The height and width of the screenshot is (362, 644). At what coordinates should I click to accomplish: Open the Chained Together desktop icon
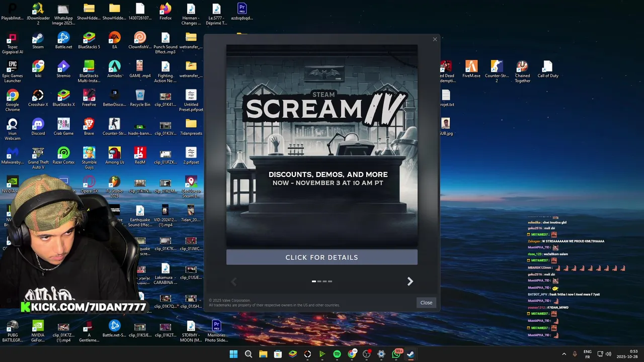[x=522, y=72]
